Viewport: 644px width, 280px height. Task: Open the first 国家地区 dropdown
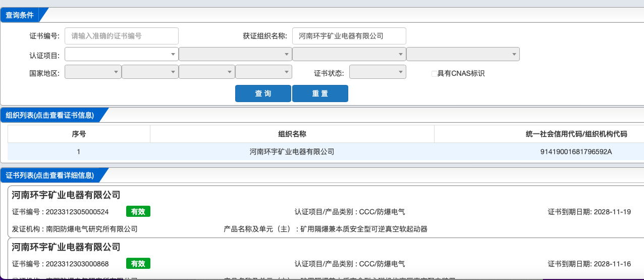93,72
